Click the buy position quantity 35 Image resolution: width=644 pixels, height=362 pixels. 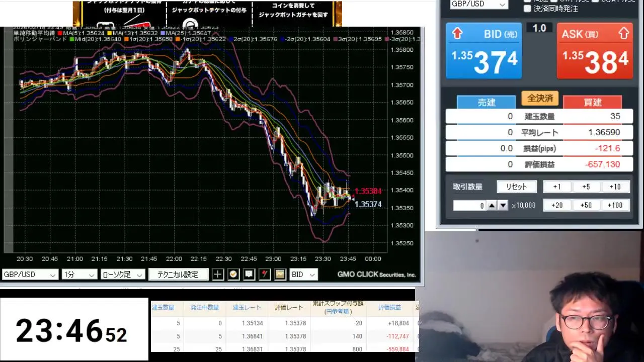(615, 116)
